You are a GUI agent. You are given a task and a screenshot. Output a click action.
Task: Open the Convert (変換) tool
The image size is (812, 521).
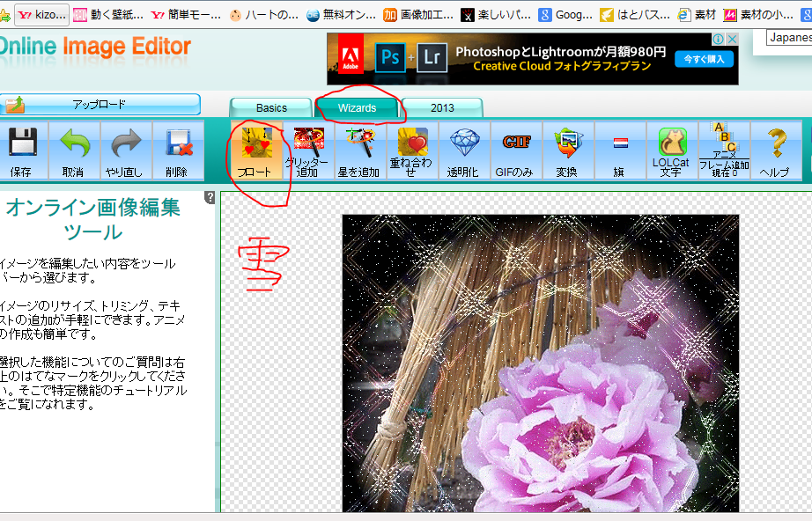568,150
